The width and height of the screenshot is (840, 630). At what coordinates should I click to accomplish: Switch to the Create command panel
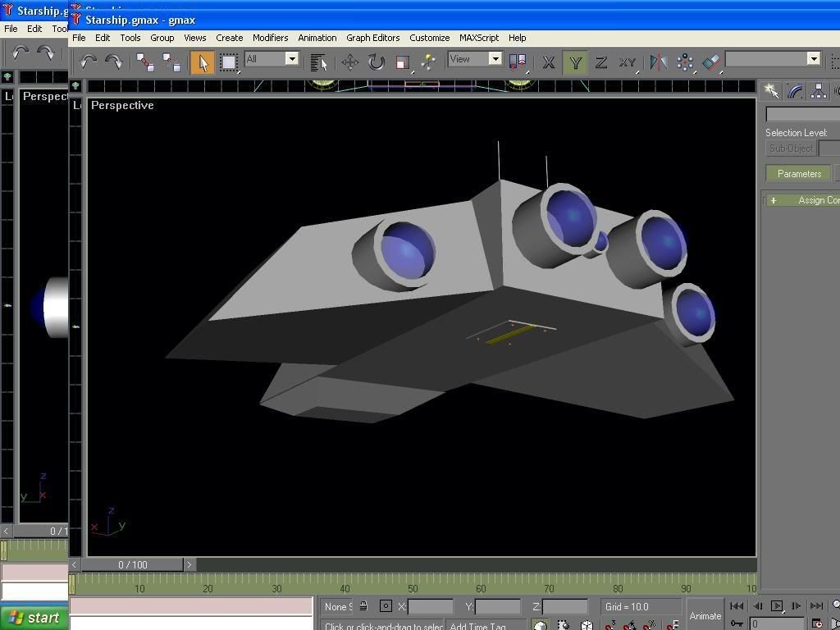[x=770, y=90]
